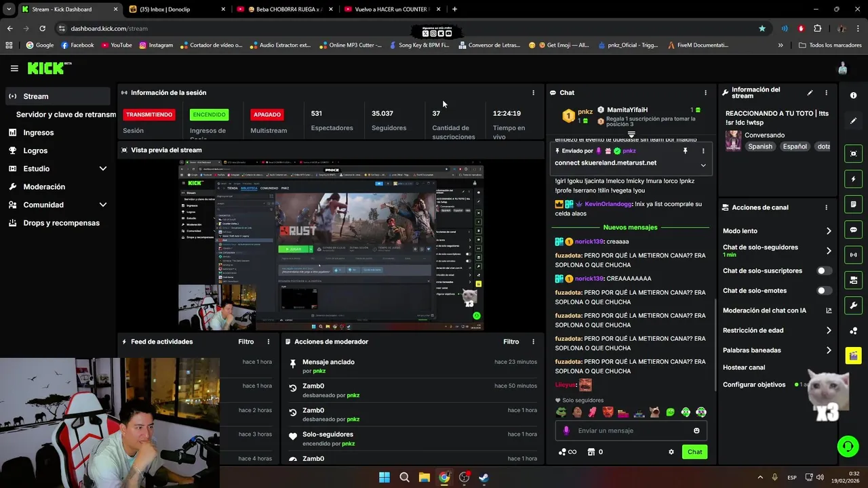Open the three-dot menu of the pinned message
The image size is (868, 488).
click(703, 151)
